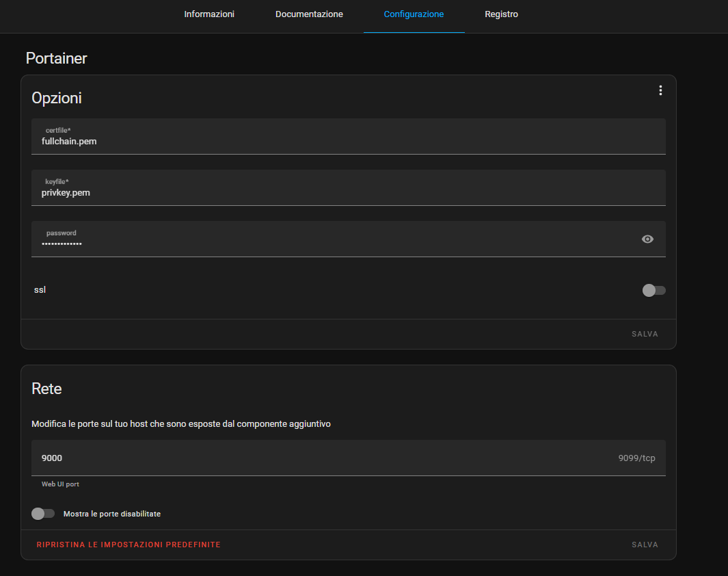Click the ssl label text
This screenshot has width=728, height=576.
pos(40,289)
